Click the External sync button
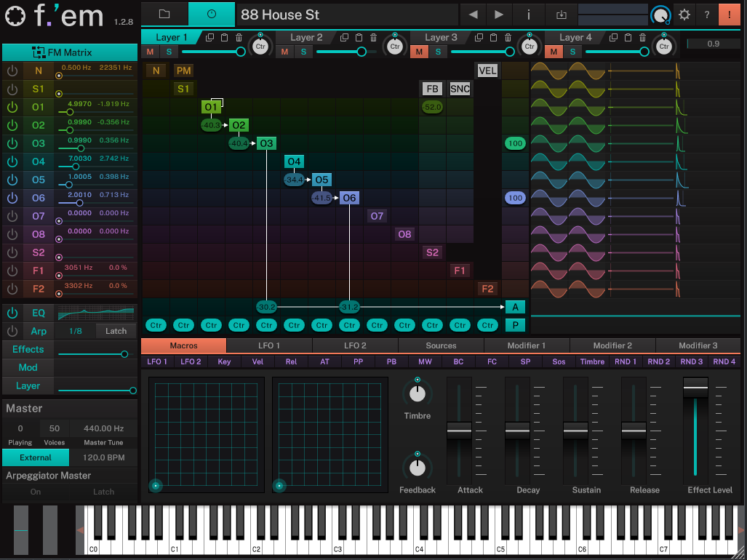Screen dimensions: 747x560 click(35, 457)
